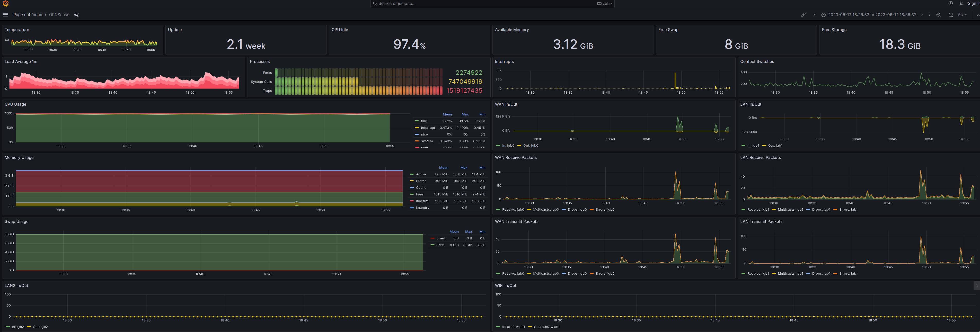Toggle the hamburger navigation menu

[x=5, y=15]
